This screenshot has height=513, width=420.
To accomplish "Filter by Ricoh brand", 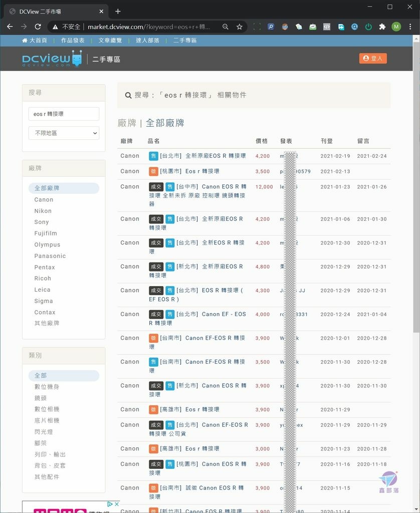I will [43, 279].
